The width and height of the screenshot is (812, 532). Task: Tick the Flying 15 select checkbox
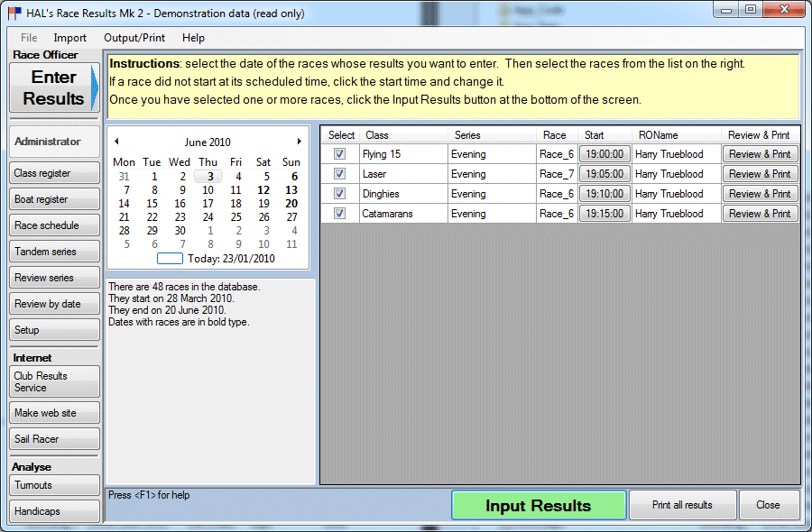point(340,153)
